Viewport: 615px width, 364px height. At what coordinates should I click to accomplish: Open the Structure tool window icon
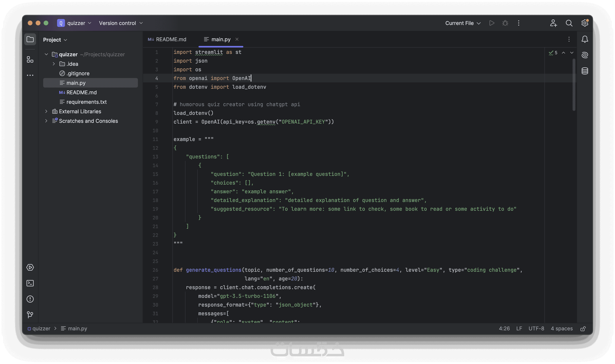(30, 60)
